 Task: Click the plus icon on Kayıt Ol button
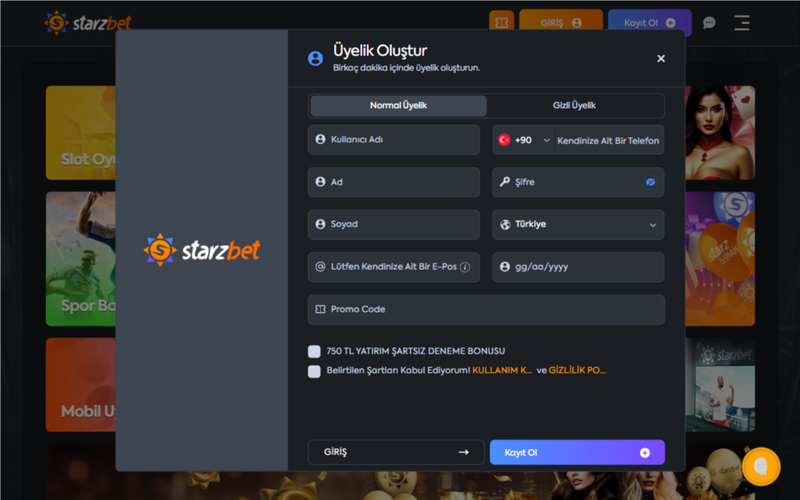pyautogui.click(x=645, y=453)
